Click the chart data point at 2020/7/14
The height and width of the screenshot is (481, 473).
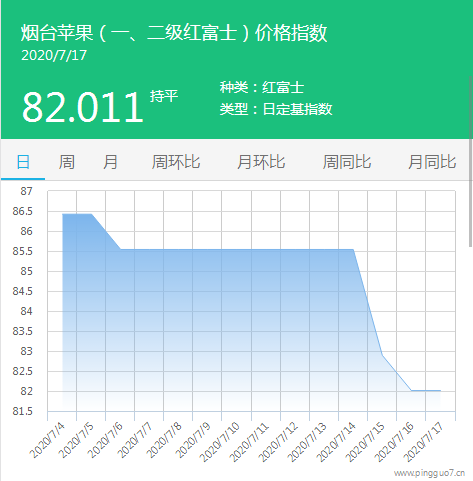point(353,249)
